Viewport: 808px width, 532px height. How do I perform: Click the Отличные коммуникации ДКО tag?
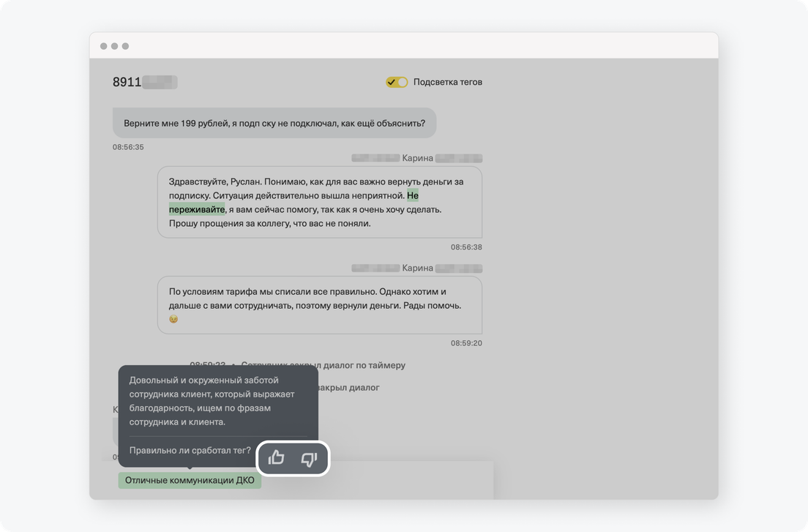[190, 480]
